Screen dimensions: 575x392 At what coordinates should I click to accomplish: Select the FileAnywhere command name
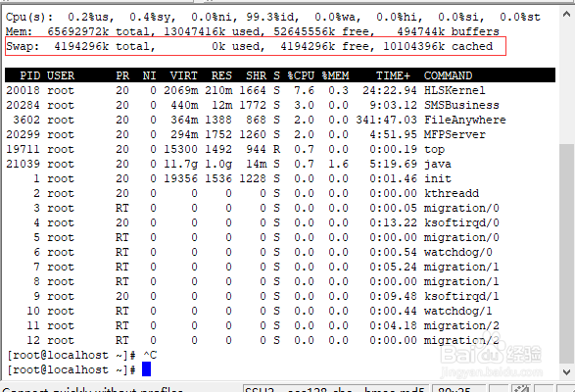coord(465,120)
